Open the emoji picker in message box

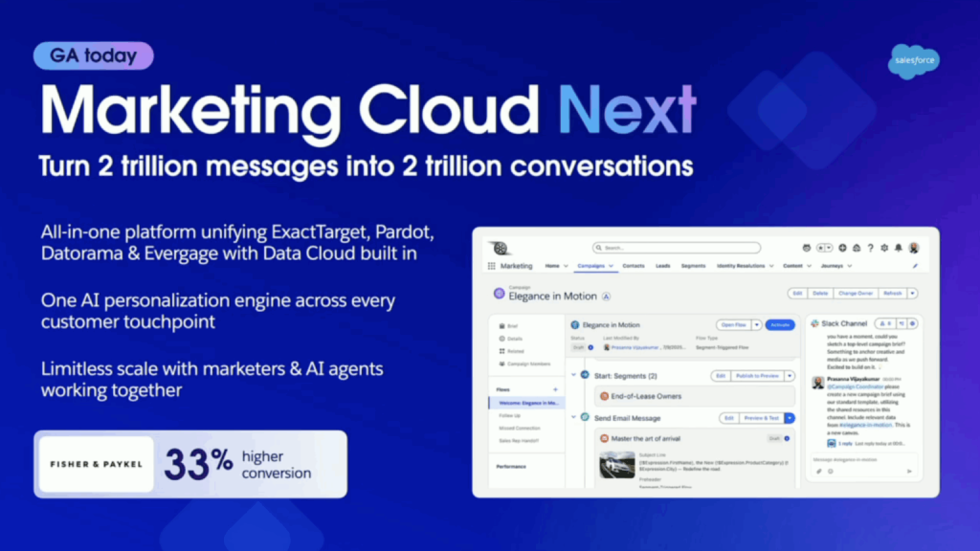coord(831,472)
